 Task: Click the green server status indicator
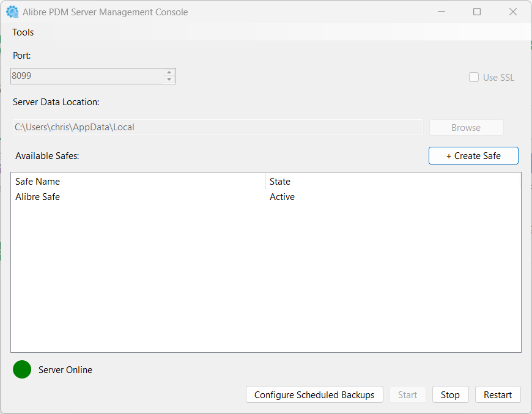click(22, 369)
